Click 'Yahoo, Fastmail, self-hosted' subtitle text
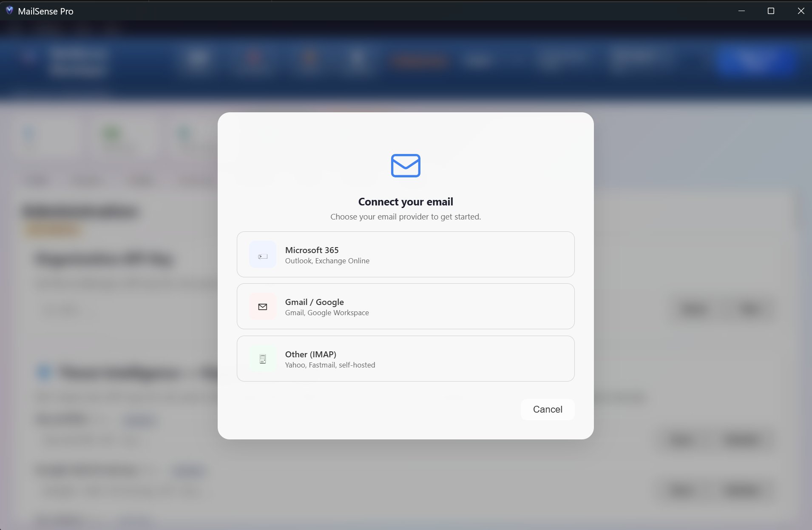This screenshot has height=530, width=812. (x=330, y=365)
